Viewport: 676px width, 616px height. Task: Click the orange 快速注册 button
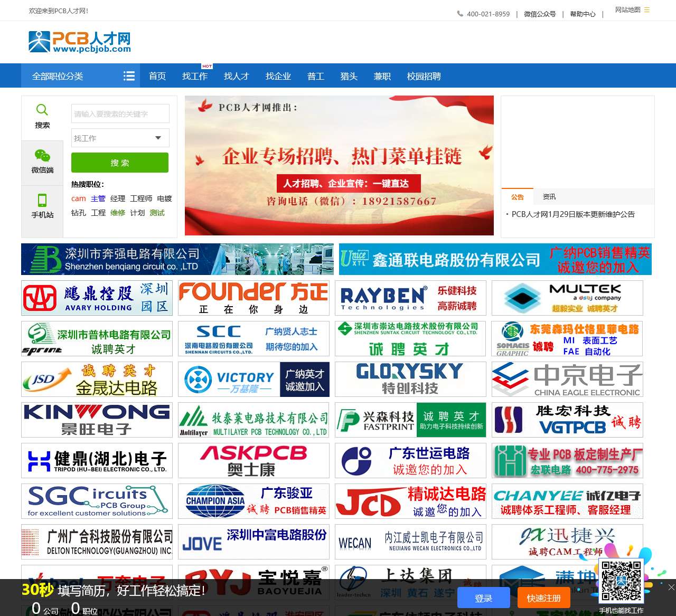point(544,598)
